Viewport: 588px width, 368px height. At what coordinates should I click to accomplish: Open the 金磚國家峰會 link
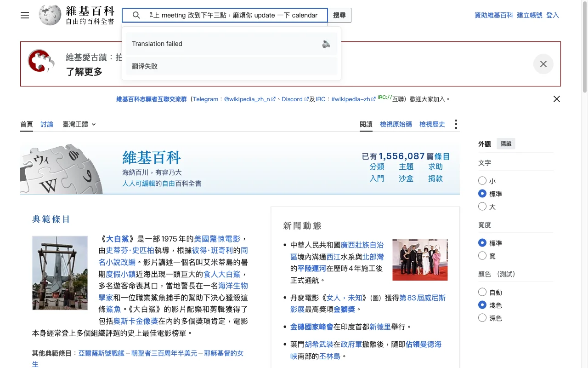pos(312,327)
